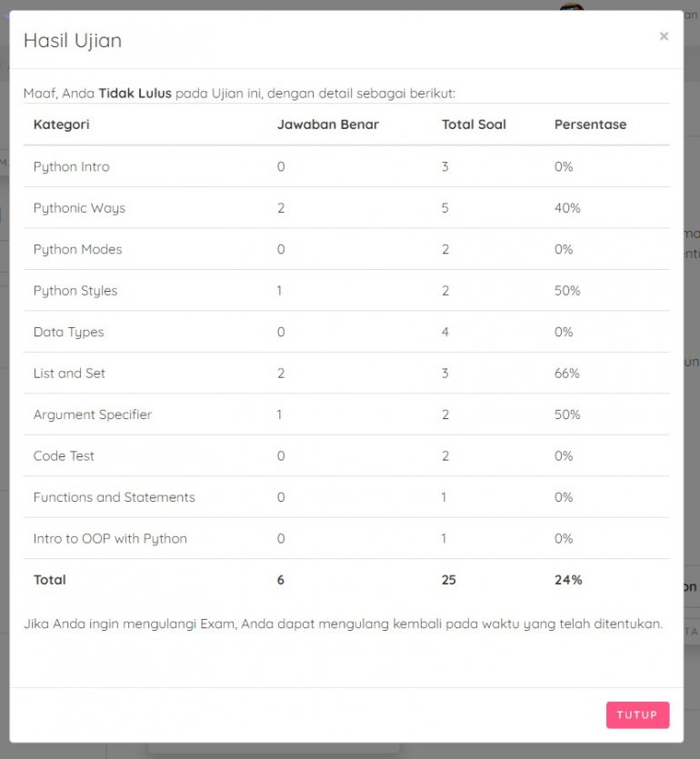
Task: Click the Kategori column header
Action: (x=62, y=125)
